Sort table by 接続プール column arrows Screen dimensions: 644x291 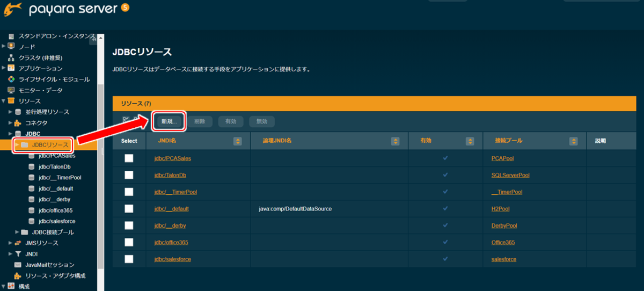click(574, 141)
